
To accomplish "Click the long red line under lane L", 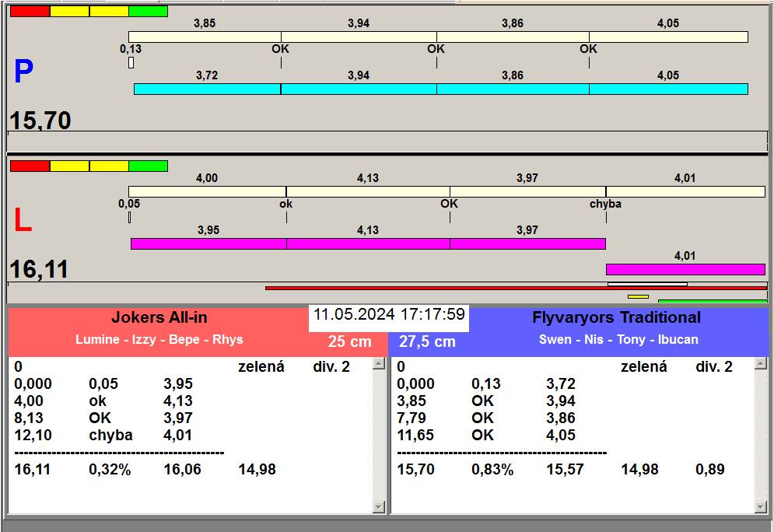I will pos(517,288).
